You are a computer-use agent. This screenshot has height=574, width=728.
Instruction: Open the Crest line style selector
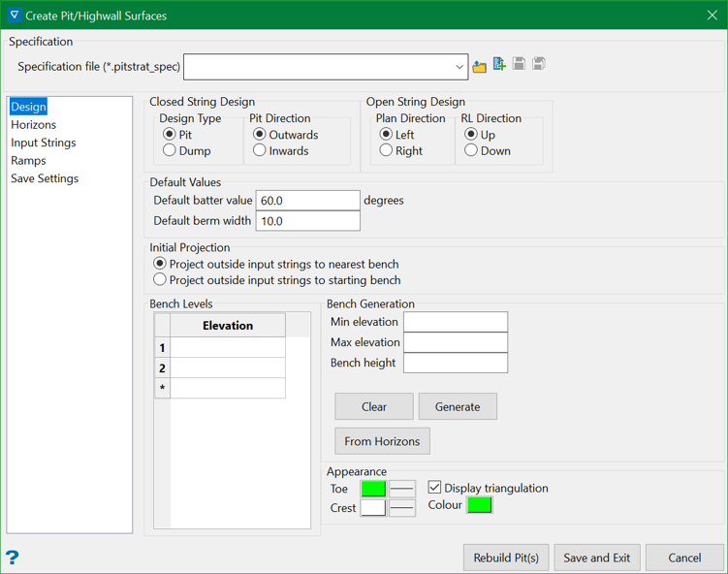402,508
